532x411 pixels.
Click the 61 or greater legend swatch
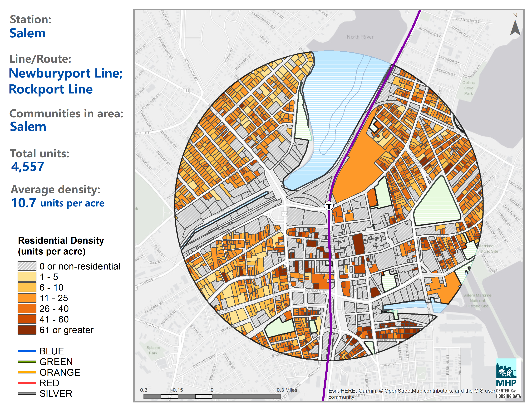click(x=27, y=330)
